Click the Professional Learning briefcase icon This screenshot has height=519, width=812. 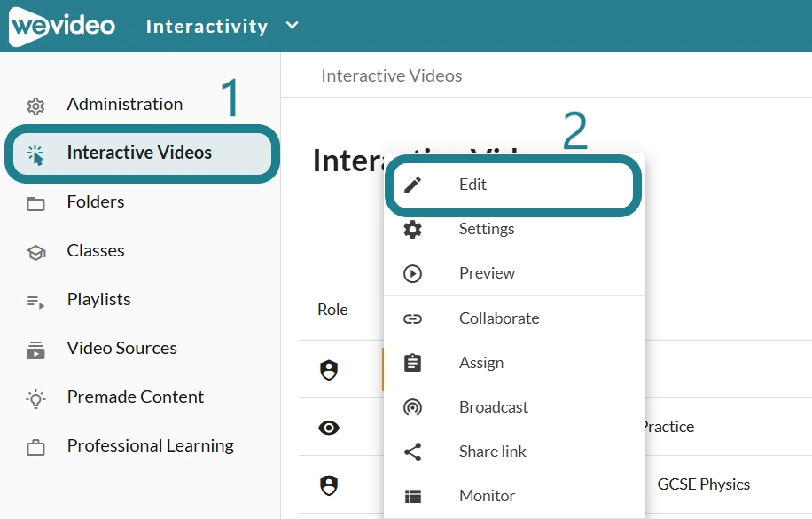35,447
